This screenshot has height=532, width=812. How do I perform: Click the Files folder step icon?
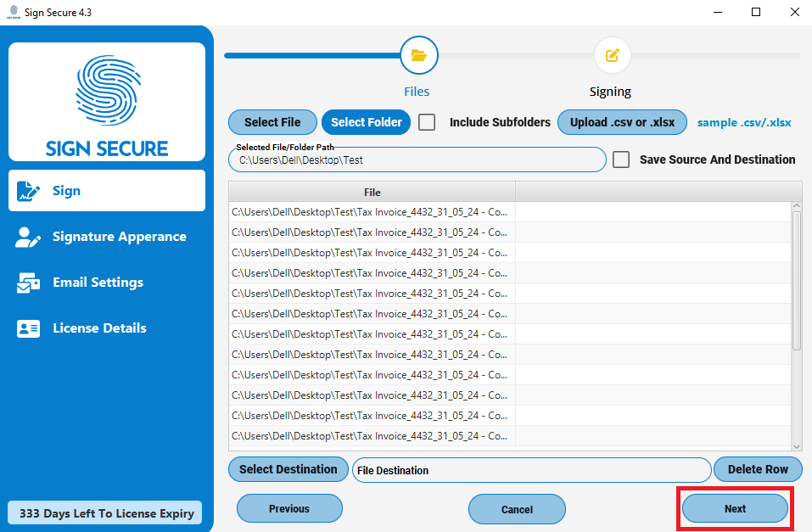pos(419,55)
